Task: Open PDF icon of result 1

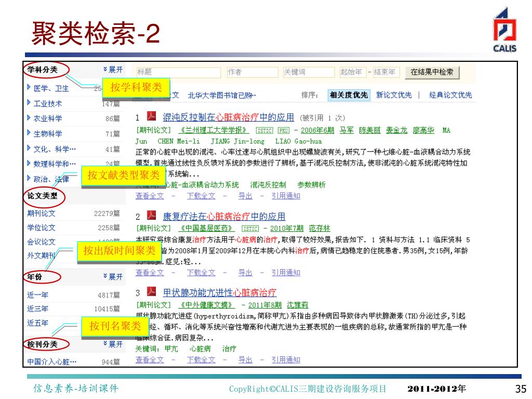Action: tap(151, 116)
